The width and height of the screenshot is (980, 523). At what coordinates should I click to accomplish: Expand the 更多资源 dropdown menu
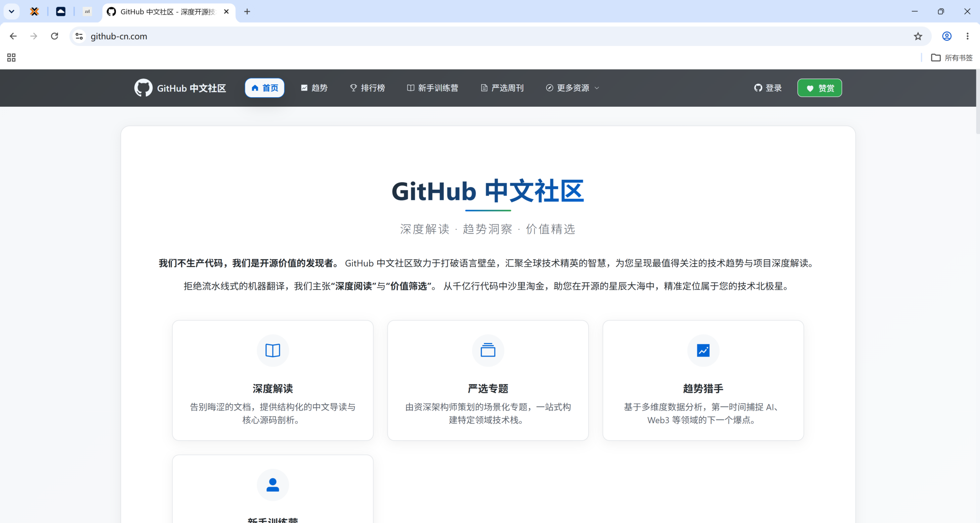[572, 88]
